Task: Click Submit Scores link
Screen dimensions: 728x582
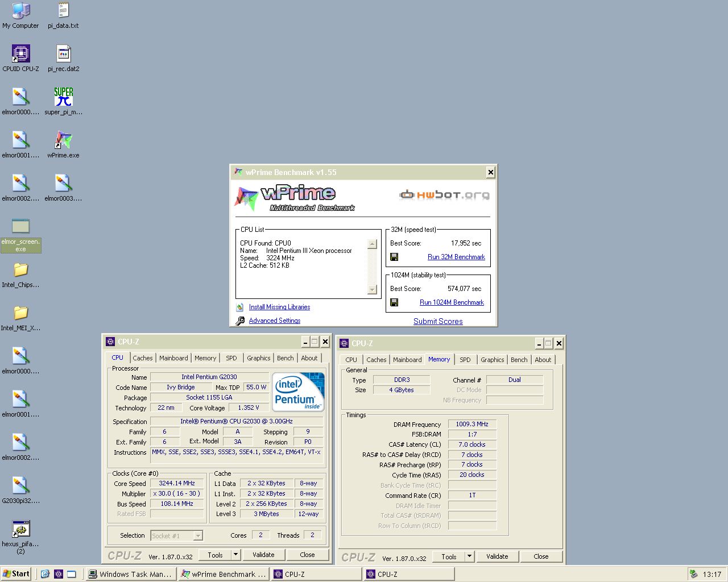Action: (438, 321)
